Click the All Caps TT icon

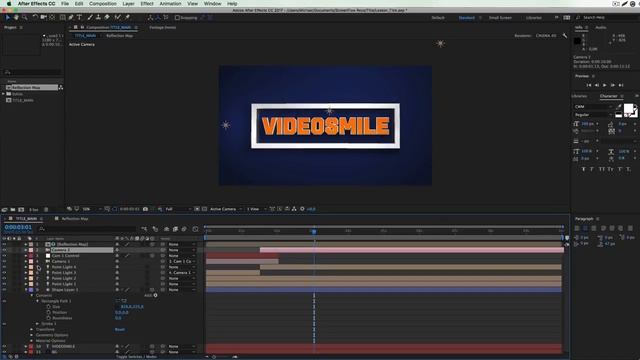tap(602, 169)
